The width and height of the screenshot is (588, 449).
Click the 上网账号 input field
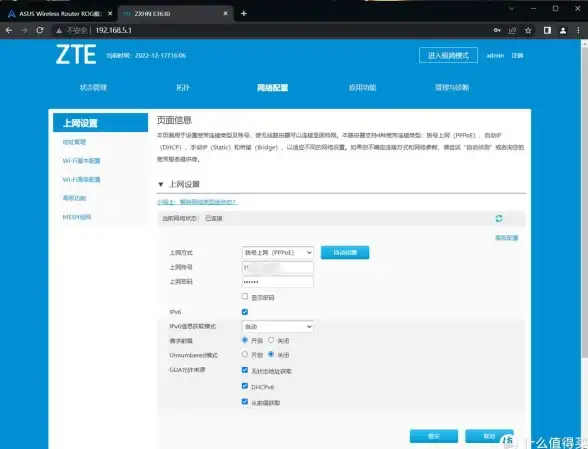278,267
